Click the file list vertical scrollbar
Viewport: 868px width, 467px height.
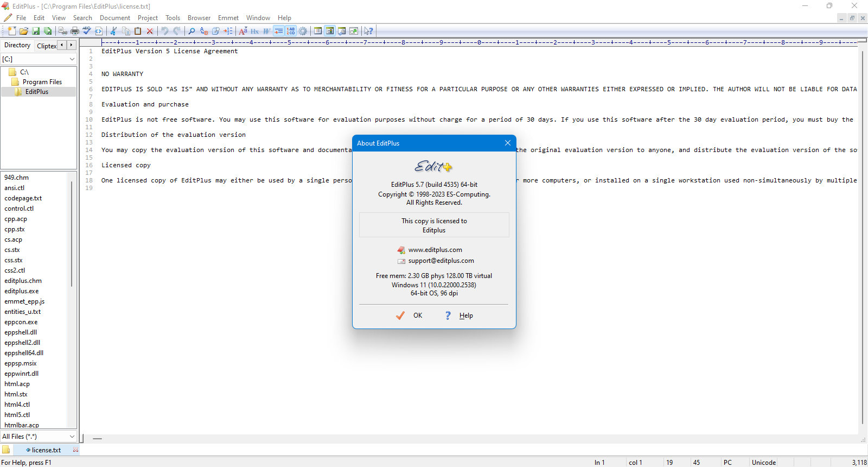tap(72, 233)
